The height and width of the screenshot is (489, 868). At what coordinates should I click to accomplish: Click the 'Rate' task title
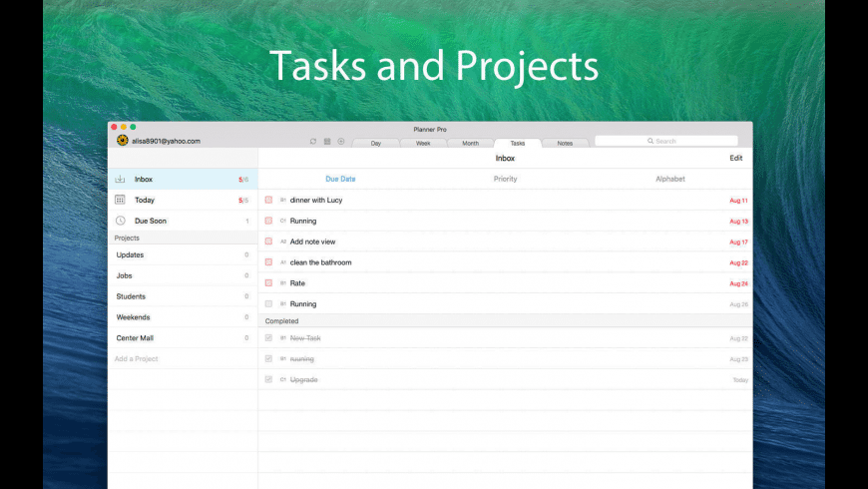pos(297,283)
